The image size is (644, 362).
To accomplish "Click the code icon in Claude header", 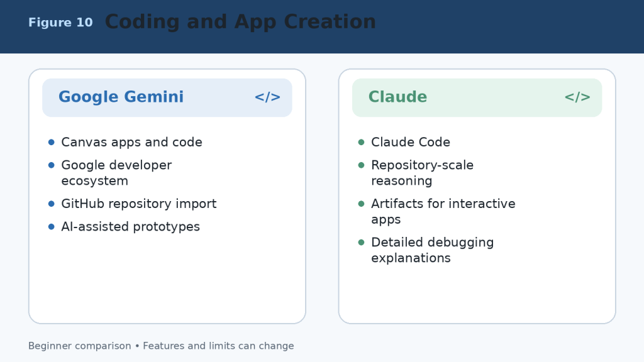I will coord(577,97).
